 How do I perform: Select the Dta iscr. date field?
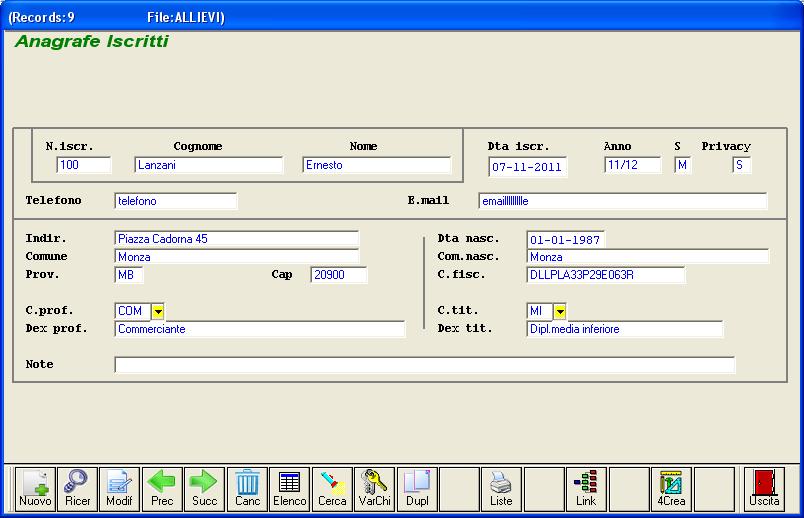tap(528, 167)
